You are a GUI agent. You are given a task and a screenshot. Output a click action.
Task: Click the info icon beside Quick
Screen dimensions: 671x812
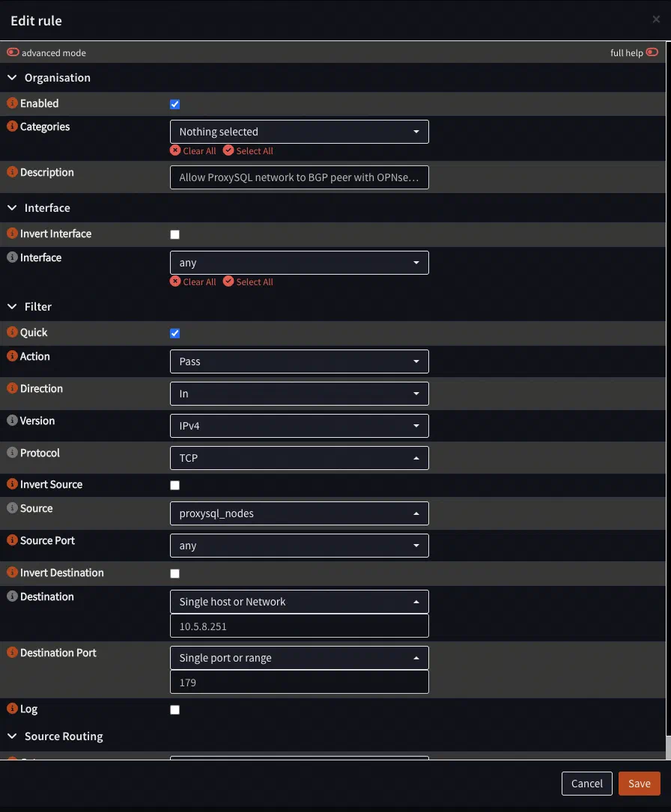pos(13,332)
